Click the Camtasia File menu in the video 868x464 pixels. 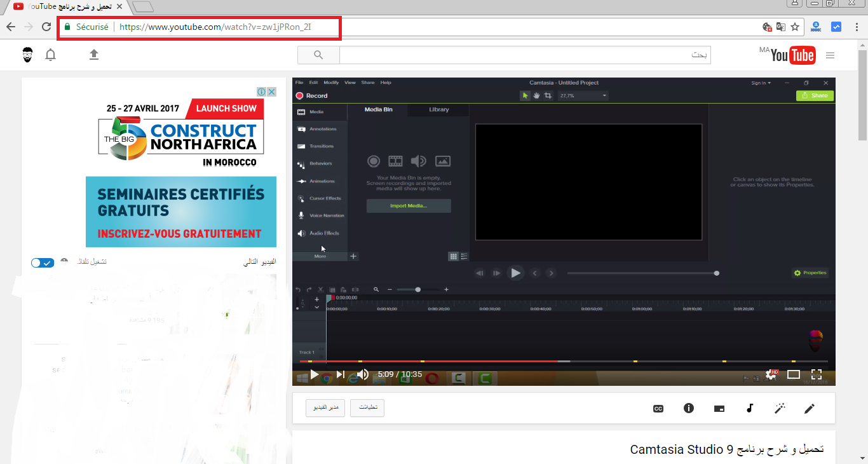tap(299, 83)
